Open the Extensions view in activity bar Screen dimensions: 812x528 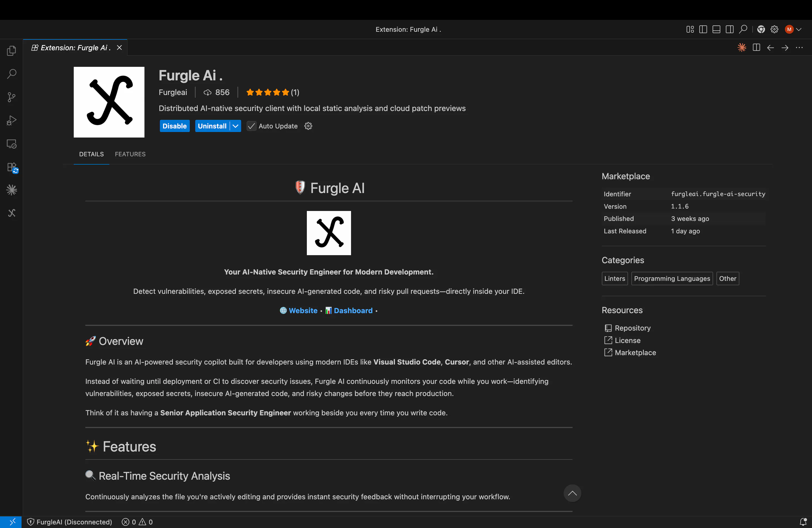[12, 167]
